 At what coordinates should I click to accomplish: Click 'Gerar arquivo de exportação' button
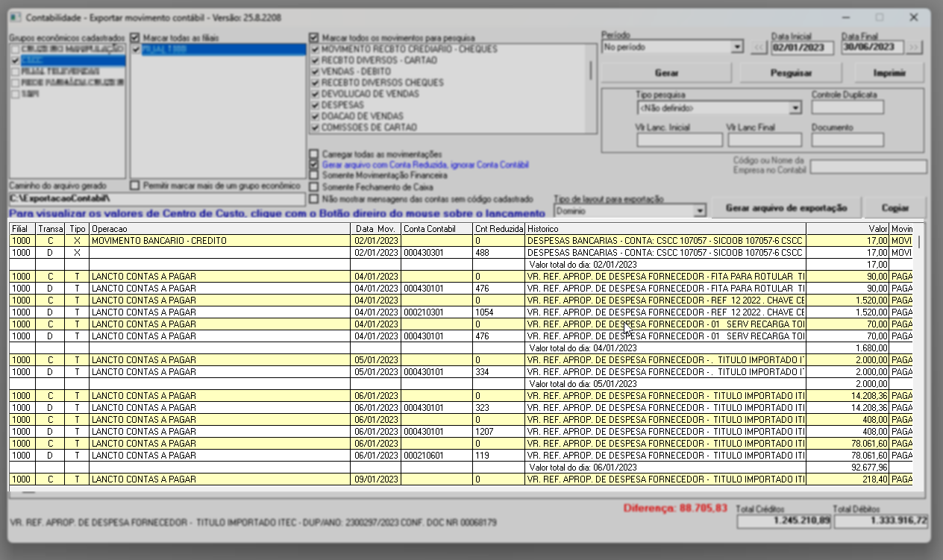tap(786, 208)
